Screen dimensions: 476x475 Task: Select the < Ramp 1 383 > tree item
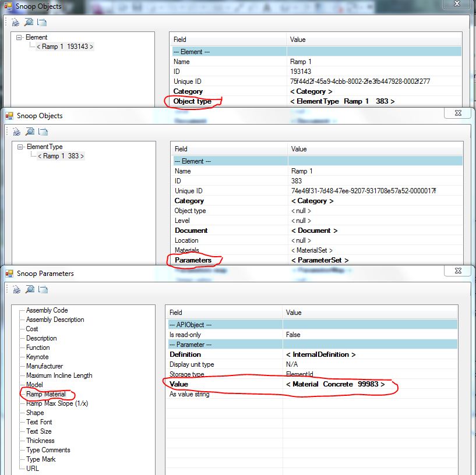click(x=61, y=156)
